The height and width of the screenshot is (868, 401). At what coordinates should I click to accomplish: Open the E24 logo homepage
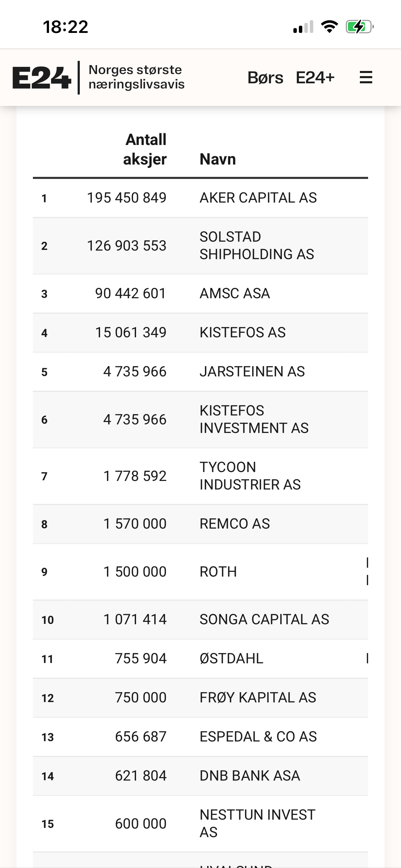[x=41, y=78]
